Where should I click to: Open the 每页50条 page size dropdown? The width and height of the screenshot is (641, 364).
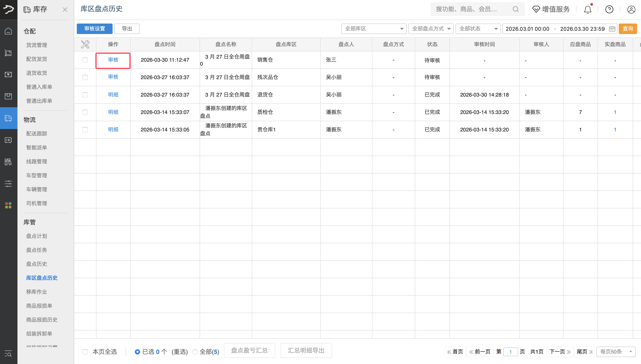(616, 352)
